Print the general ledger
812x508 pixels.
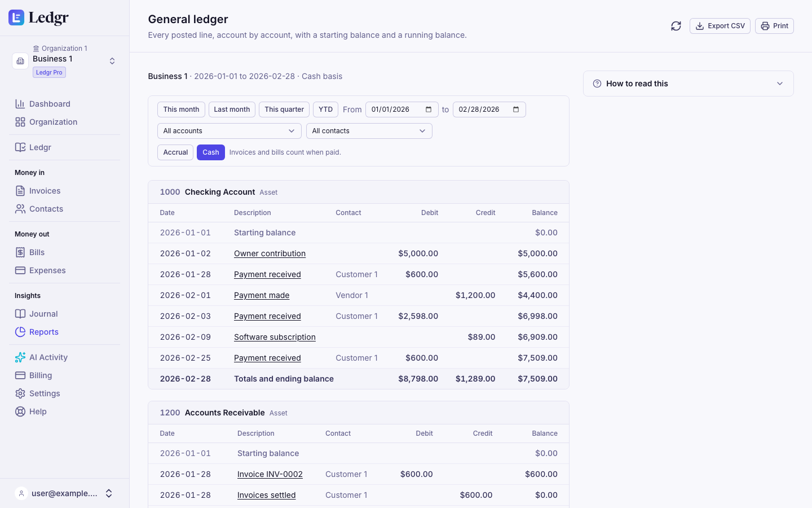[x=774, y=26]
